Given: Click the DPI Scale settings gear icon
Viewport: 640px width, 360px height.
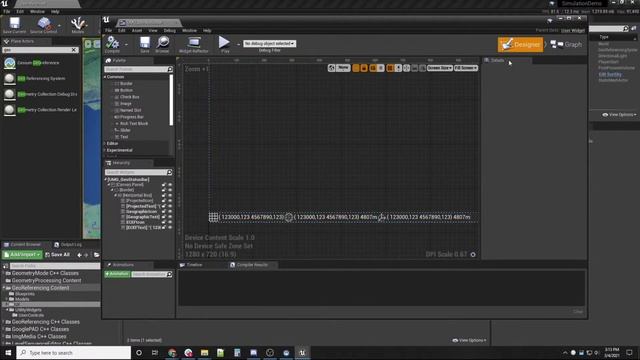Looking at the screenshot, I should click(x=473, y=255).
